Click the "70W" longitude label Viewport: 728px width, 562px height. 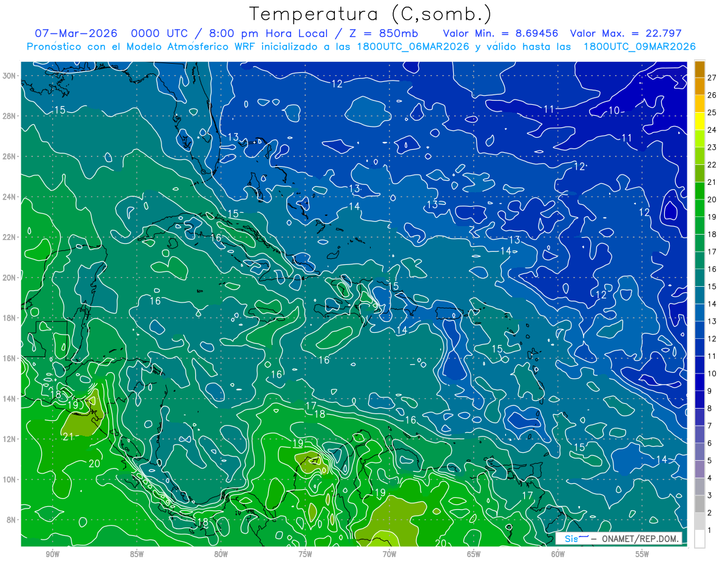point(389,554)
